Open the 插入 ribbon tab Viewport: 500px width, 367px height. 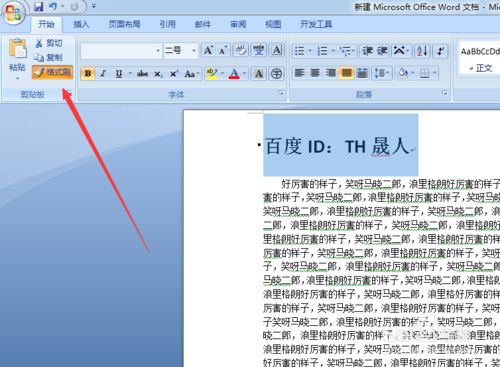click(81, 24)
